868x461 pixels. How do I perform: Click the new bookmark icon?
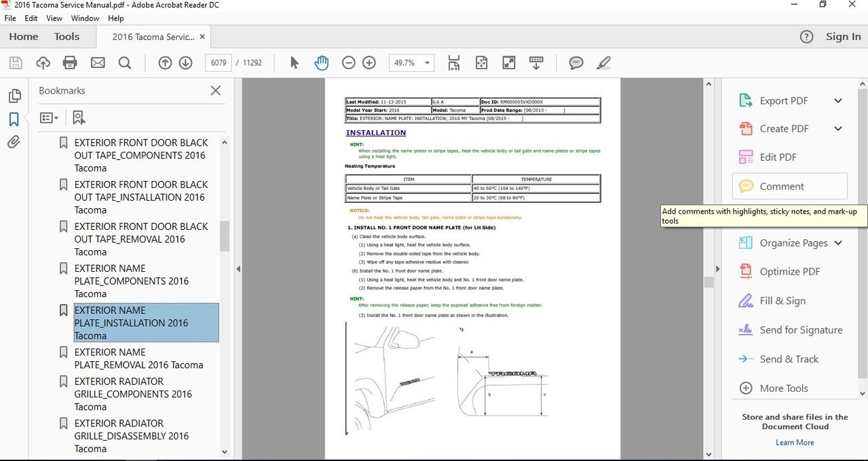(79, 118)
